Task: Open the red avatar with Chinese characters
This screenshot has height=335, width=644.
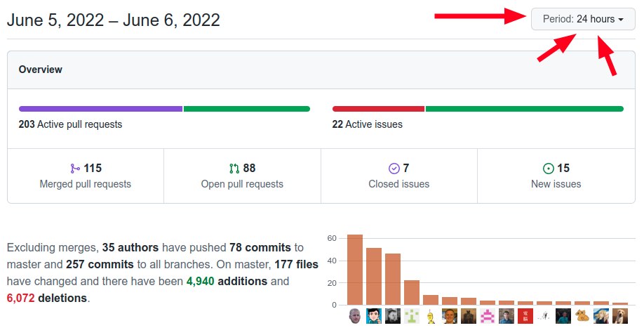Action: pos(525,317)
